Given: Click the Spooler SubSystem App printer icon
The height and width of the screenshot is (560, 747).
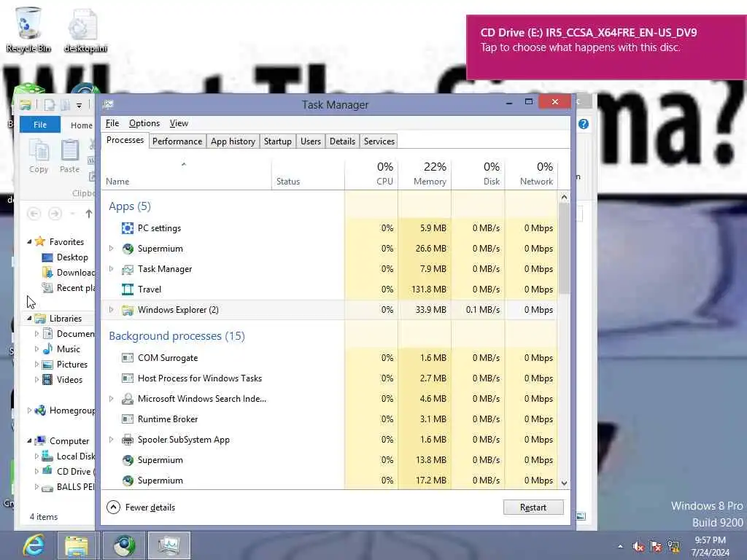Looking at the screenshot, I should tap(127, 440).
